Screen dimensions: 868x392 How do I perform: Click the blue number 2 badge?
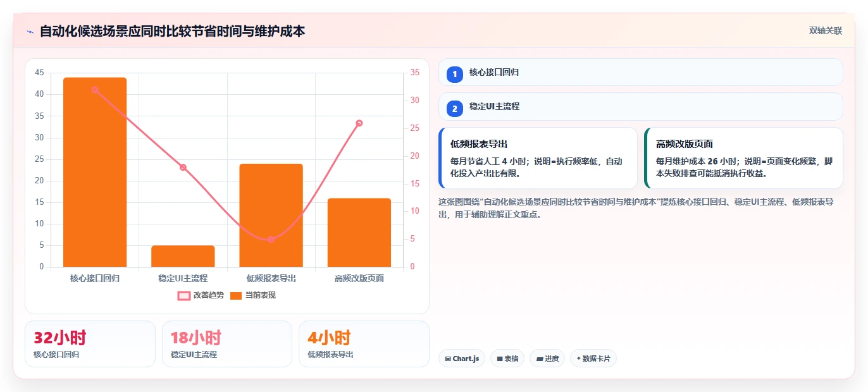coord(455,109)
